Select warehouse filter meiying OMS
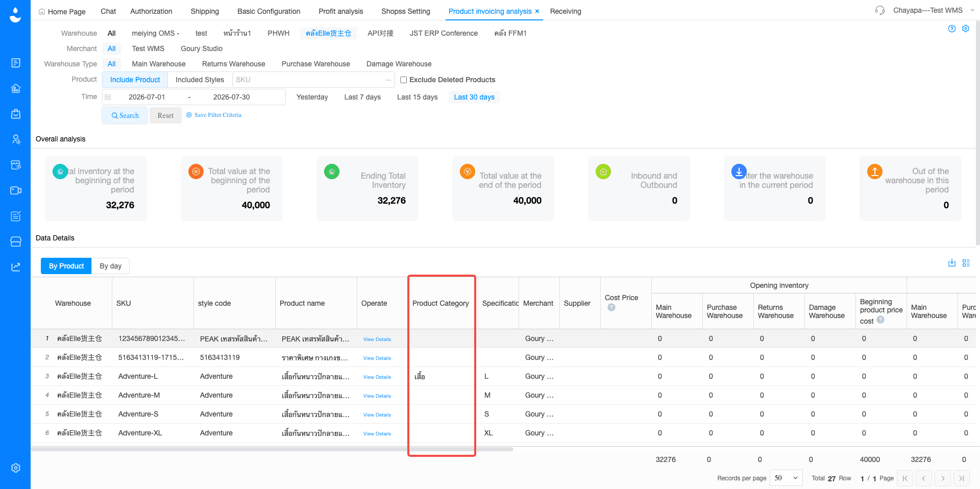 [156, 33]
